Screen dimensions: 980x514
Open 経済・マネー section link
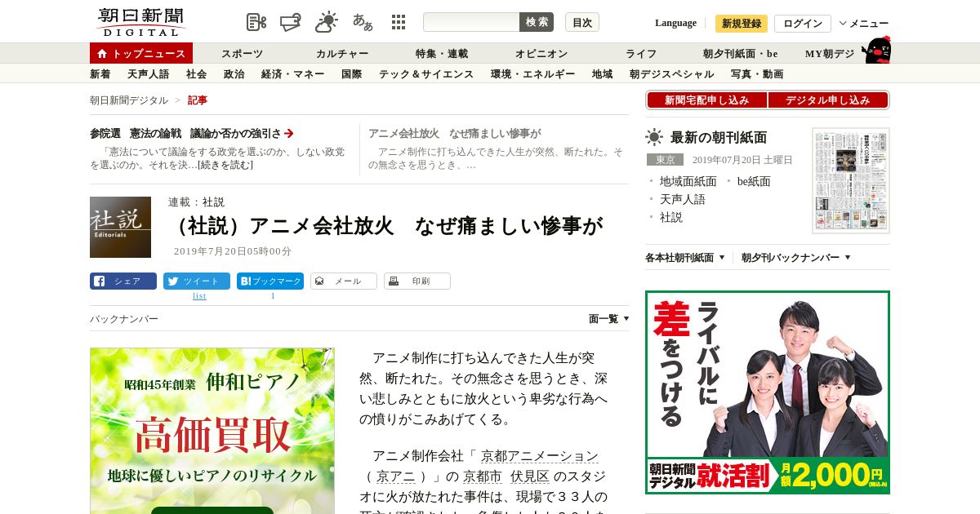click(x=293, y=74)
